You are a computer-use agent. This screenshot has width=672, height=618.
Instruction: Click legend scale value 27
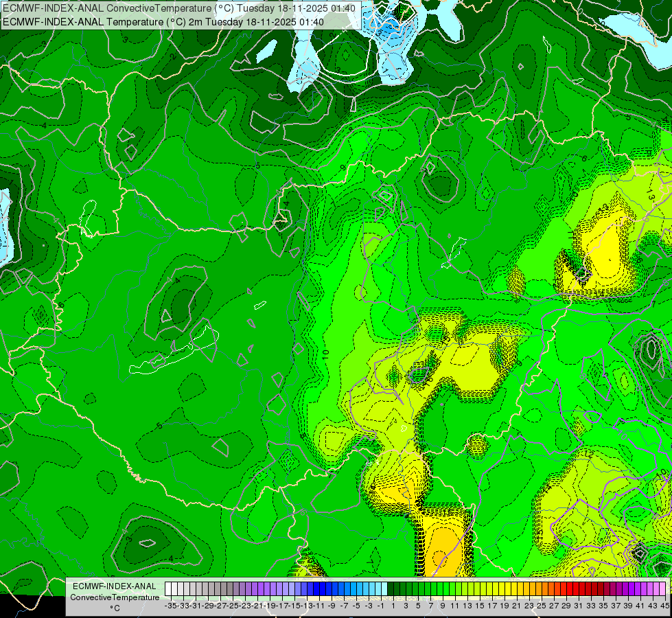coord(554,606)
